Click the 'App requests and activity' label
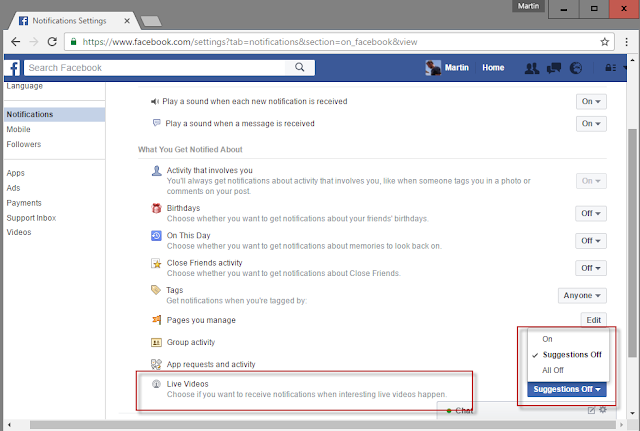Screen dimensions: 640x431 (211, 364)
